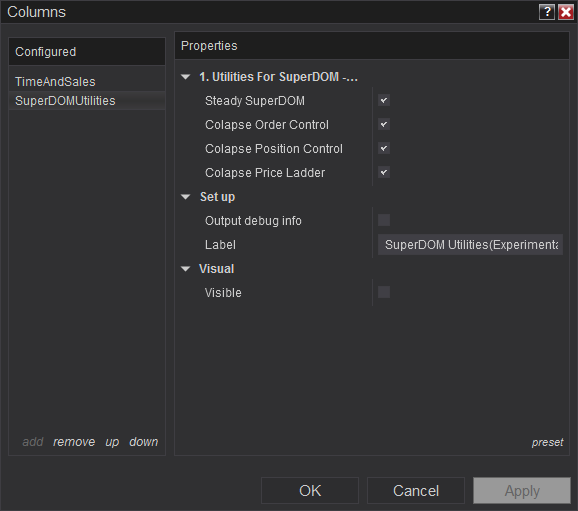
Task: Click the remove link
Action: (74, 442)
